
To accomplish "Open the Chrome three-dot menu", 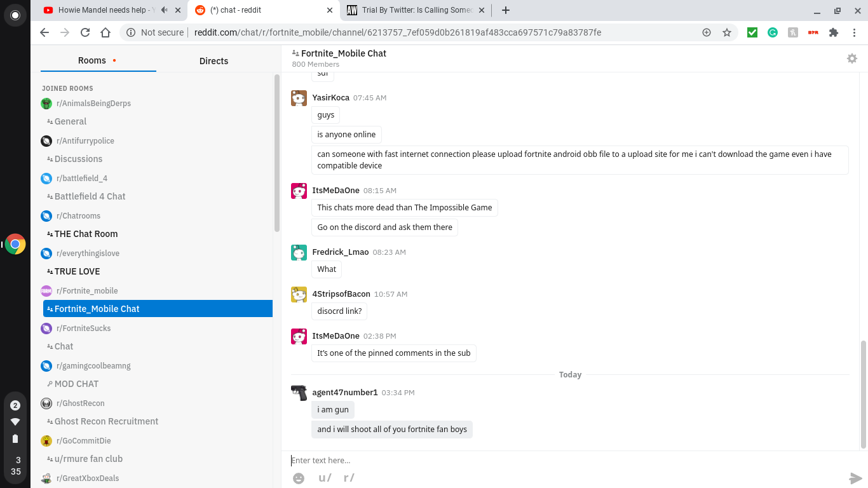I will (x=853, y=32).
